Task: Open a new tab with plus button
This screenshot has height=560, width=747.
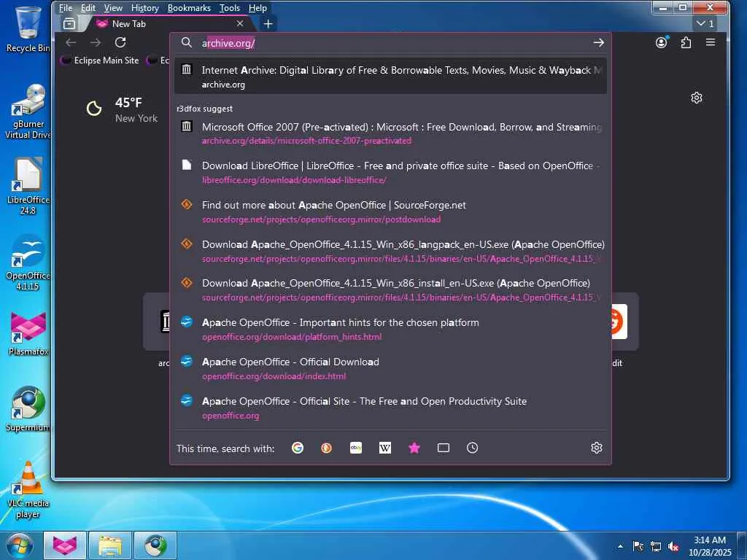Action: click(268, 24)
